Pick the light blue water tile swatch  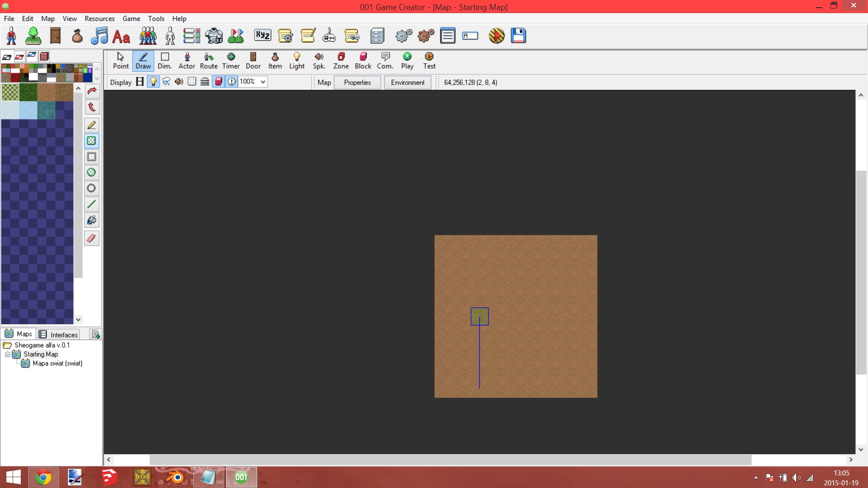(x=28, y=110)
